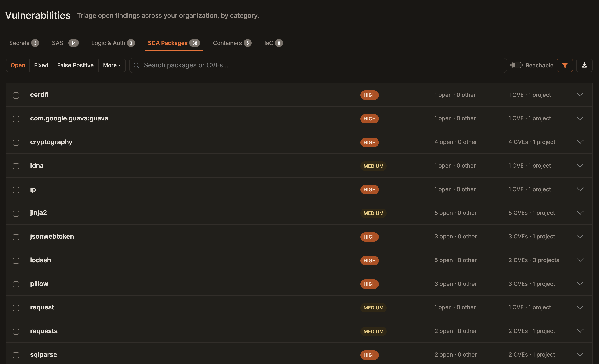Open the More status dropdown
The image size is (599, 364).
112,65
